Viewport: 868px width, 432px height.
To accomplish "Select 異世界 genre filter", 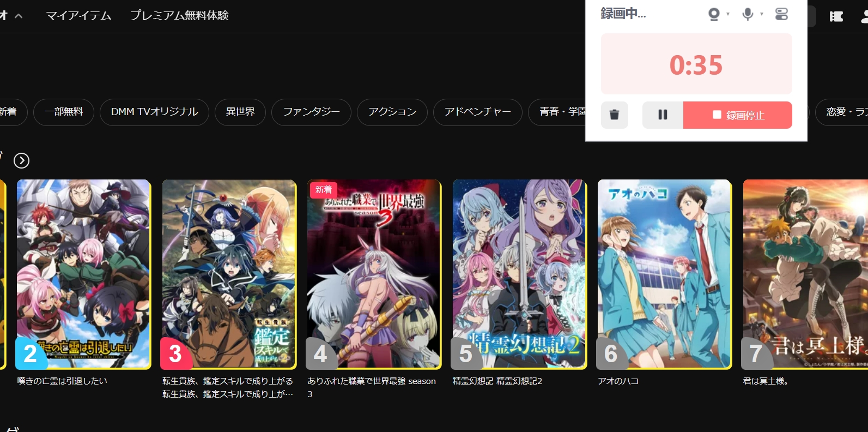I will click(240, 112).
